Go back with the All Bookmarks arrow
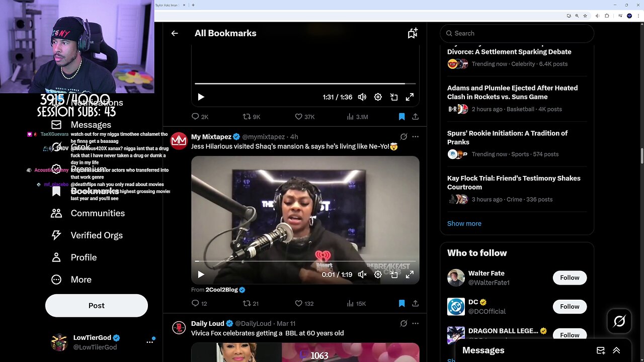Screen dimensions: 644x362 (175, 33)
